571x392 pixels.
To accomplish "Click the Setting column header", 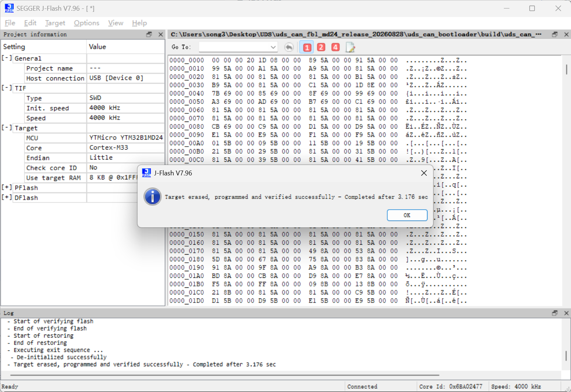I will [x=44, y=47].
